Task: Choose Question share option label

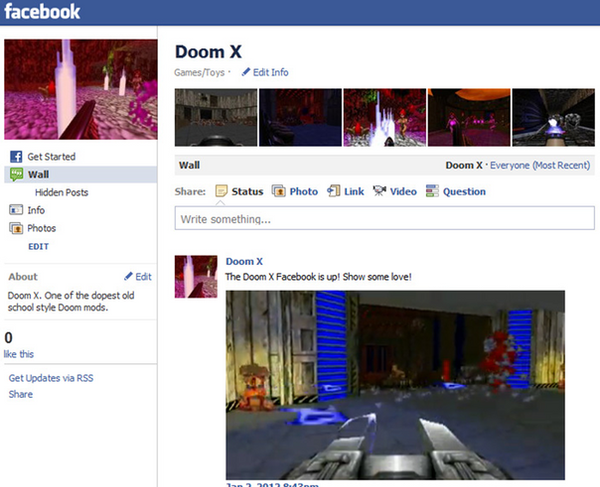Action: (464, 192)
